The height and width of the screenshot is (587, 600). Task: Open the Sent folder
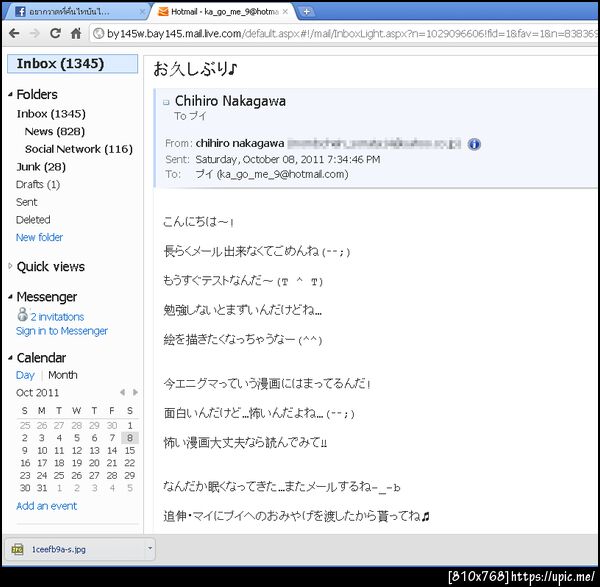coord(27,202)
